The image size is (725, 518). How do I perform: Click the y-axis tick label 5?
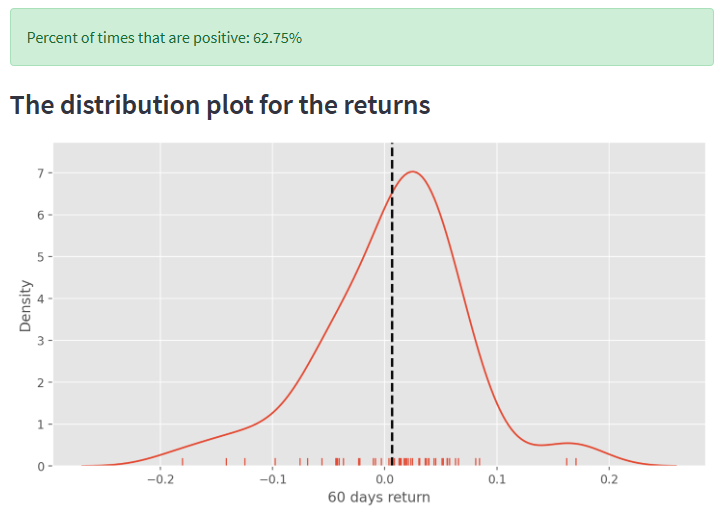click(41, 258)
